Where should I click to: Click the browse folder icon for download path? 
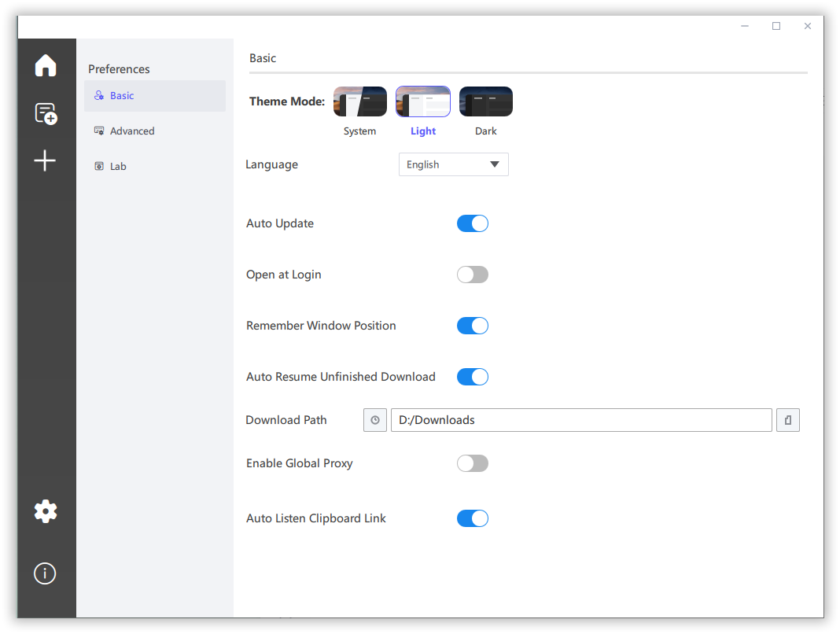(788, 420)
